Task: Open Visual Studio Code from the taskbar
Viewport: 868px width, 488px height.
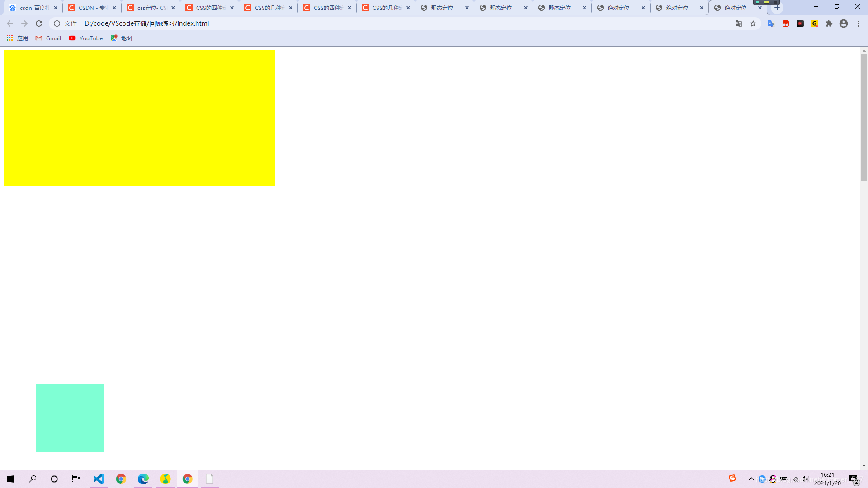Action: click(99, 479)
